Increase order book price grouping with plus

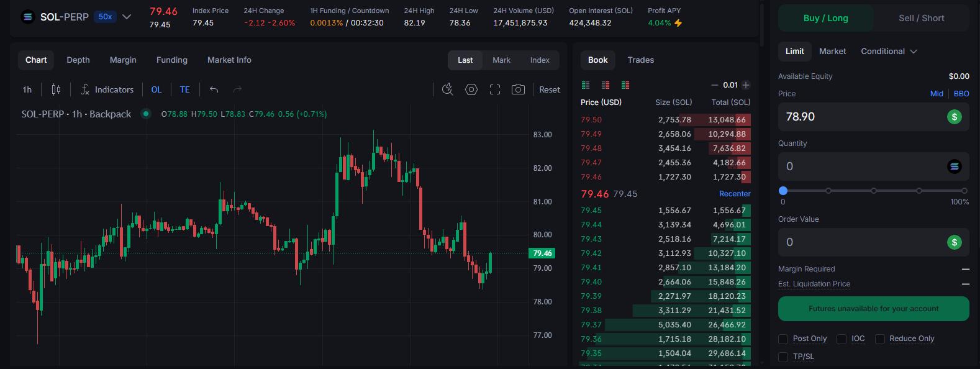(746, 85)
